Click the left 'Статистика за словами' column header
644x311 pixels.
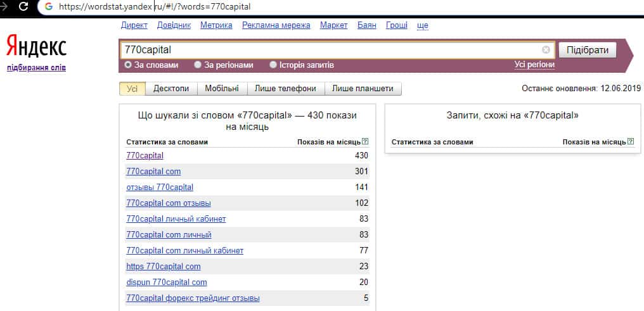click(x=167, y=142)
